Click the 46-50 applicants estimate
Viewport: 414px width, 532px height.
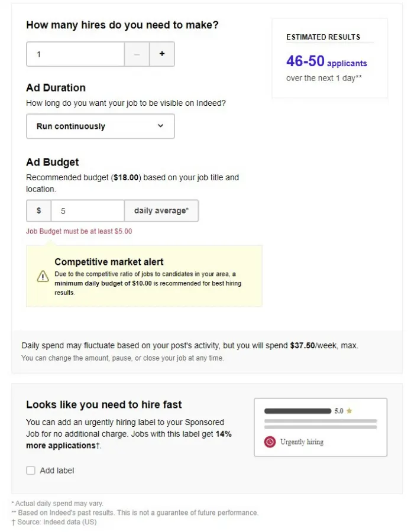click(326, 61)
